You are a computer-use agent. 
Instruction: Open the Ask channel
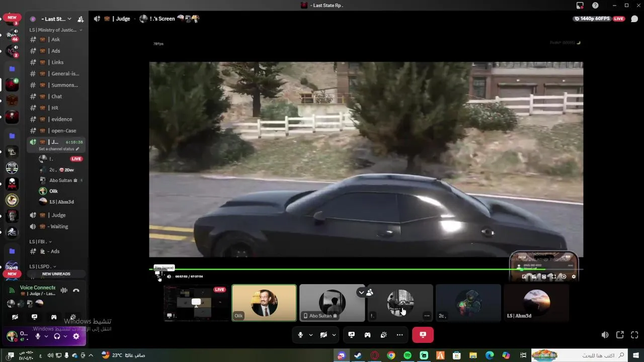click(56, 39)
